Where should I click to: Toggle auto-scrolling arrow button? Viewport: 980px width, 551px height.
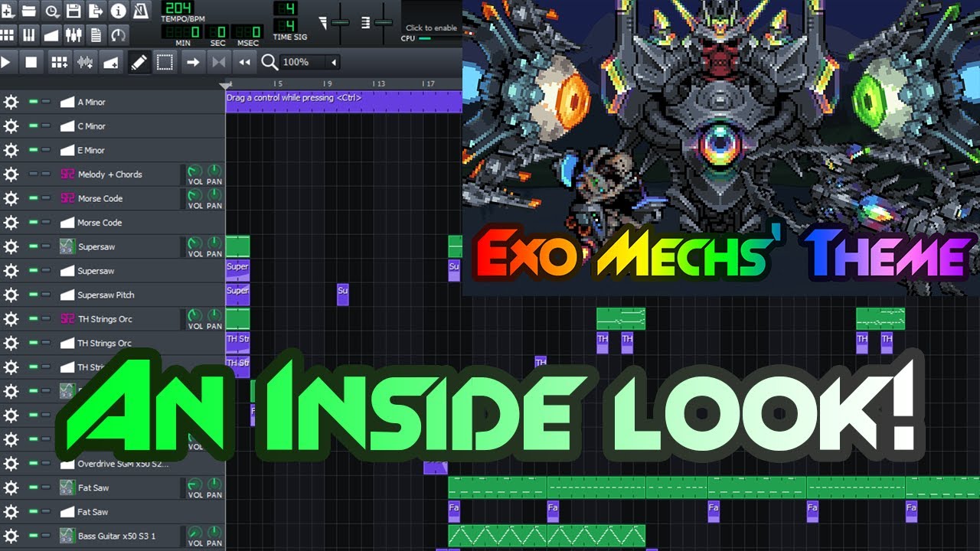[x=193, y=62]
